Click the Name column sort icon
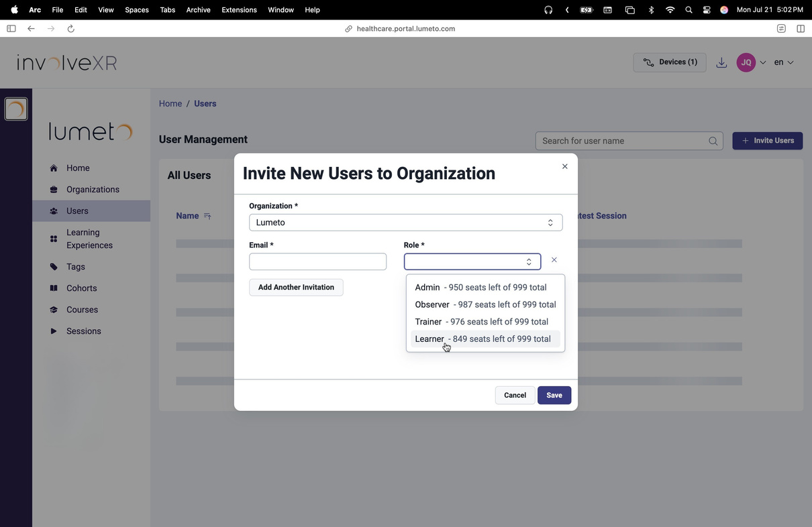The image size is (812, 527). [207, 216]
